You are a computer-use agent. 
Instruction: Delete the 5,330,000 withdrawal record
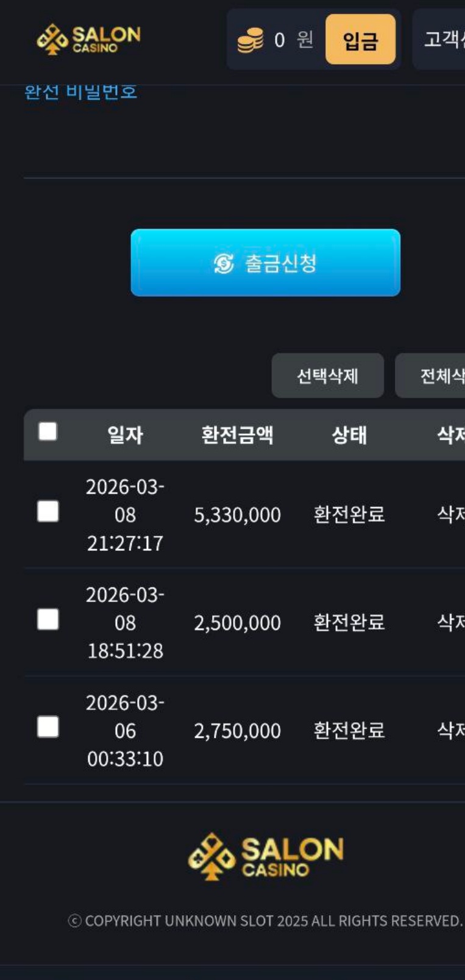pos(450,514)
